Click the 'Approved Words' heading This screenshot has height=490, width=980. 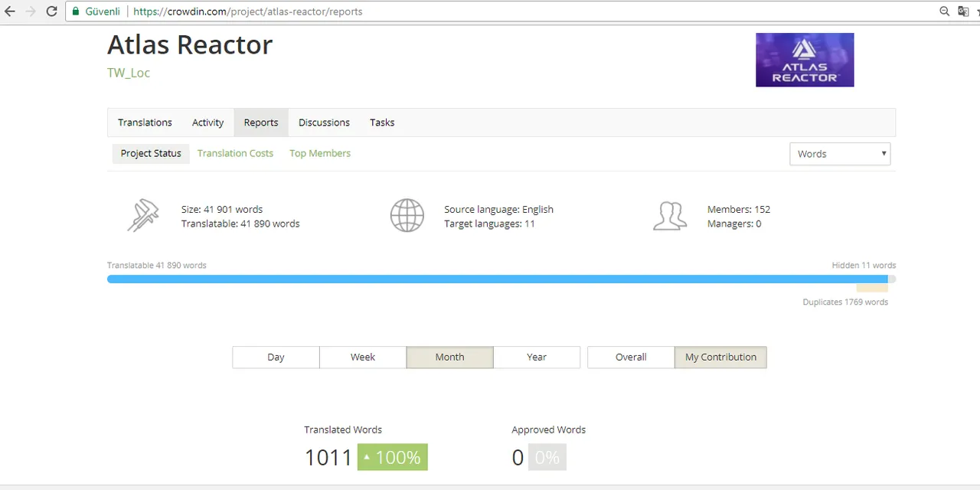549,430
